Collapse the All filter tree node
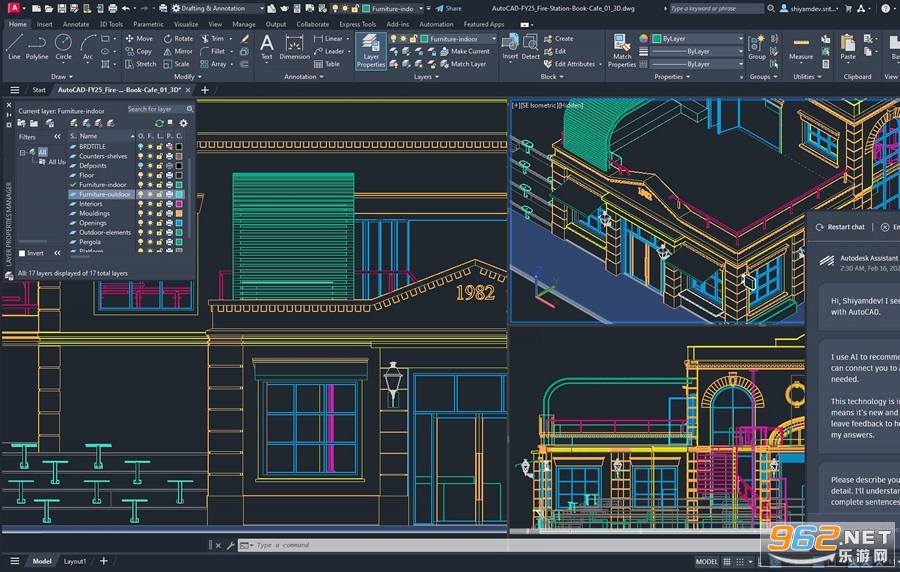This screenshot has height=572, width=900. pyautogui.click(x=22, y=153)
